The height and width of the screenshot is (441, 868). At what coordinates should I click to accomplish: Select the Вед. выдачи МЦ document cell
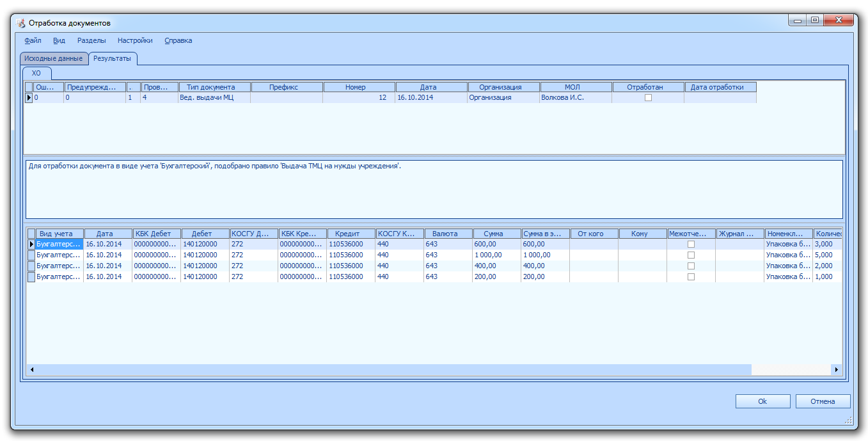point(214,98)
